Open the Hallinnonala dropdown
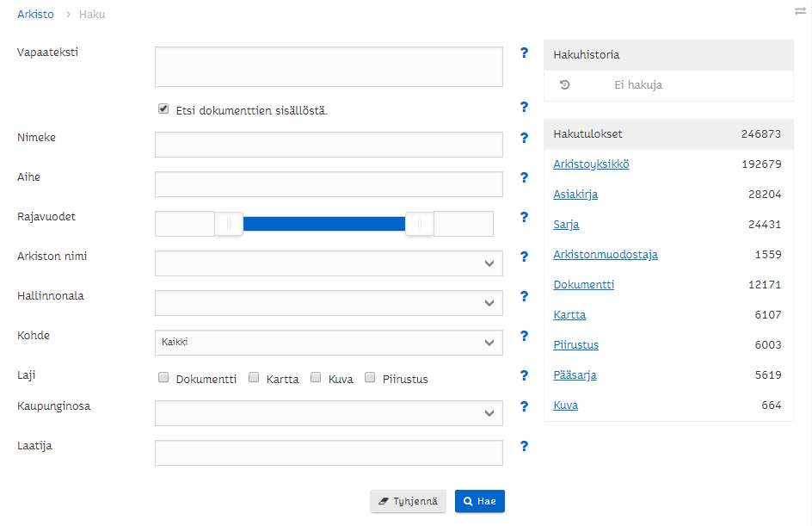 [x=329, y=303]
